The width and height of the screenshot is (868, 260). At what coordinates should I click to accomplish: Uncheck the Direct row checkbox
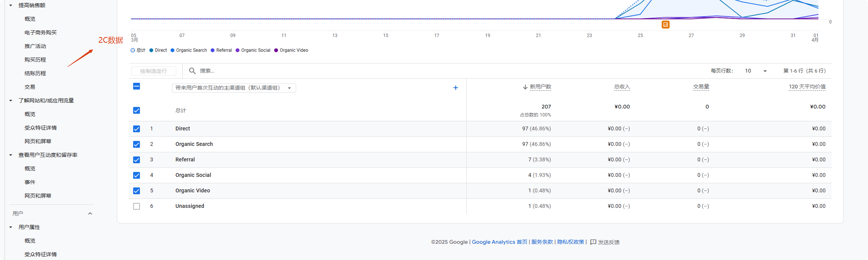[137, 129]
